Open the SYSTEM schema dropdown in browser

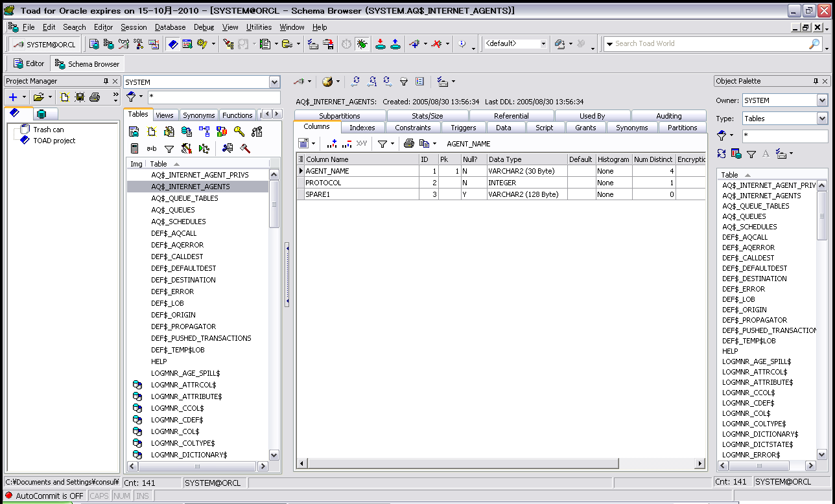click(274, 82)
